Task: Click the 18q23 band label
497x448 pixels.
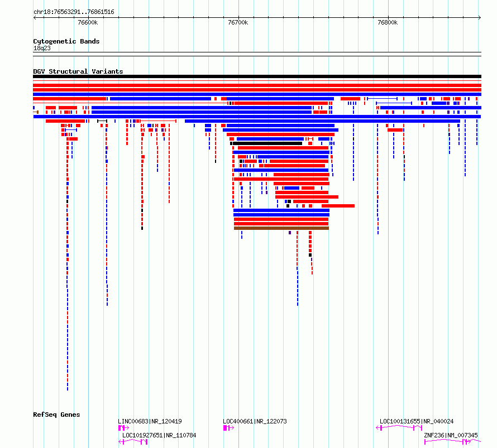Action: pyautogui.click(x=42, y=48)
